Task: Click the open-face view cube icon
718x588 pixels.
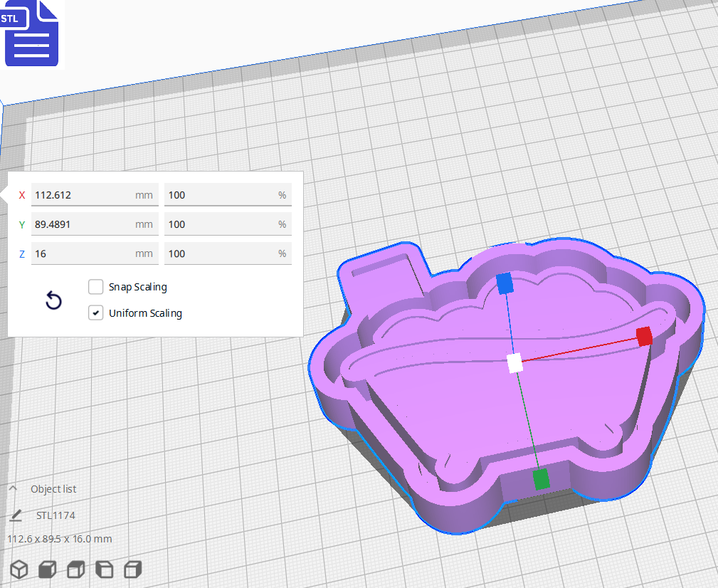Action: point(104,569)
